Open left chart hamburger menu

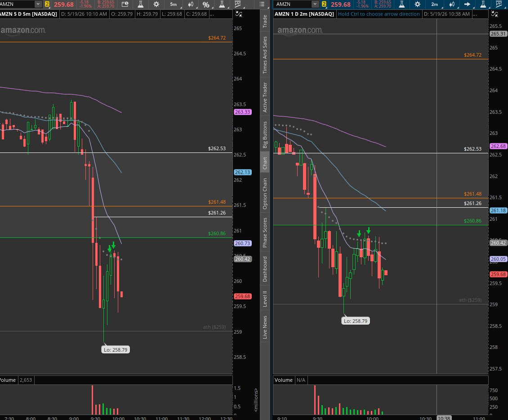262,4
